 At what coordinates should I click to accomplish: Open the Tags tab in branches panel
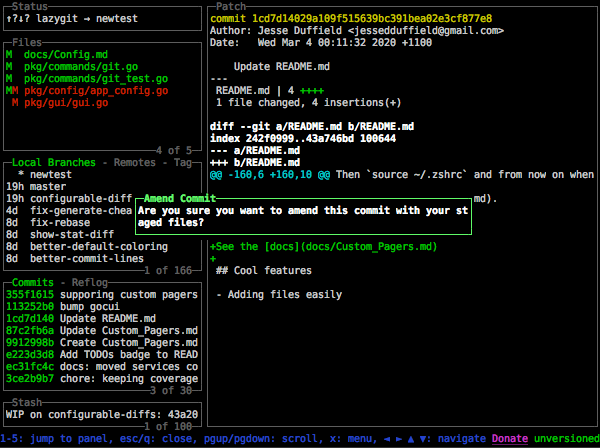coord(183,162)
